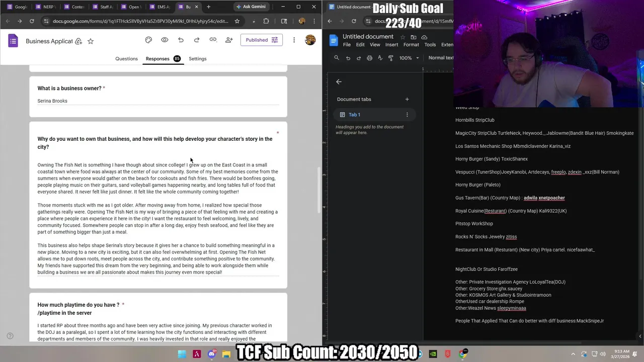The image size is (644, 362).
Task: Open a new Chrome tab
Action: pyautogui.click(x=209, y=7)
